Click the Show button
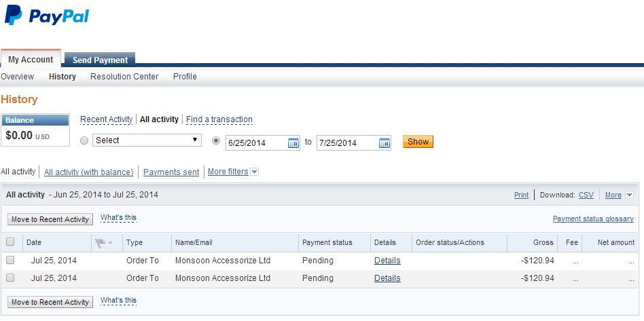Viewport: 644px width, 321px height. pos(418,142)
